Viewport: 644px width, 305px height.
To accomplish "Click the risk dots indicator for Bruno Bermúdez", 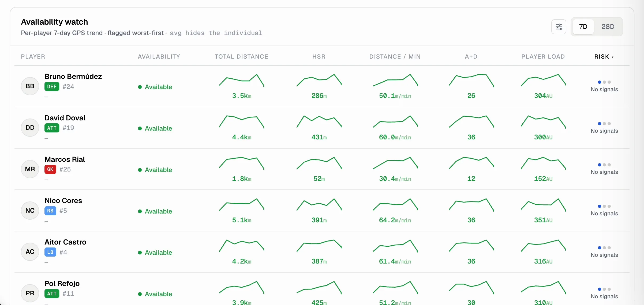I will (x=604, y=82).
